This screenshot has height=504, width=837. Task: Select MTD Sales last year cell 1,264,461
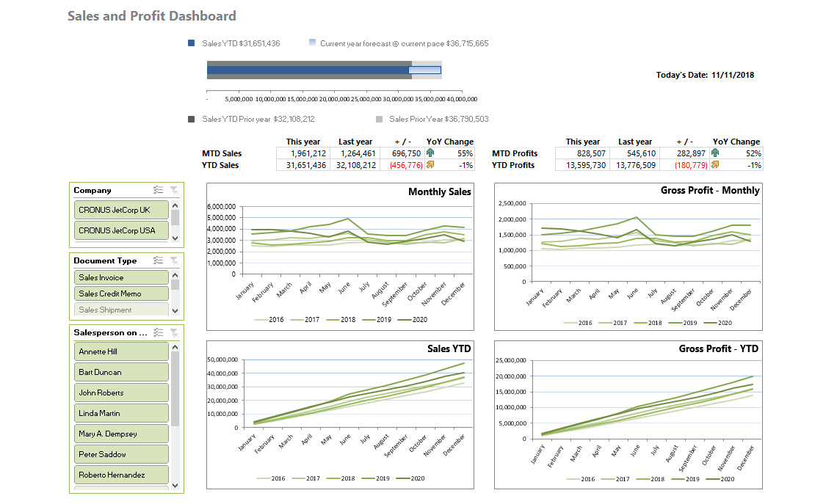[353, 153]
